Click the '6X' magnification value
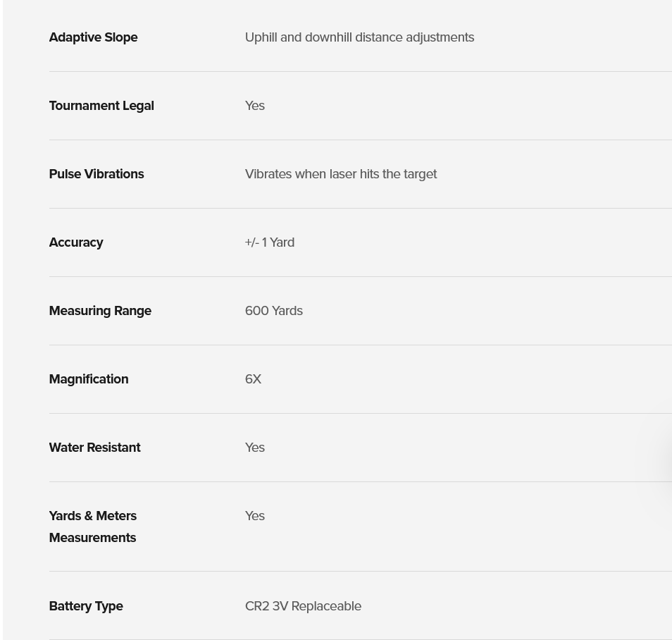 click(x=254, y=379)
